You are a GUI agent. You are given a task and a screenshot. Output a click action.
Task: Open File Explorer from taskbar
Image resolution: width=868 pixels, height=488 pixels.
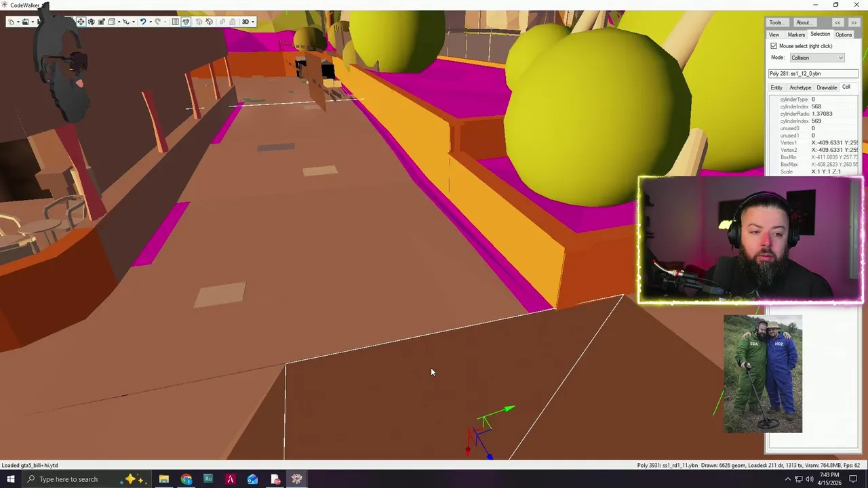[164, 479]
